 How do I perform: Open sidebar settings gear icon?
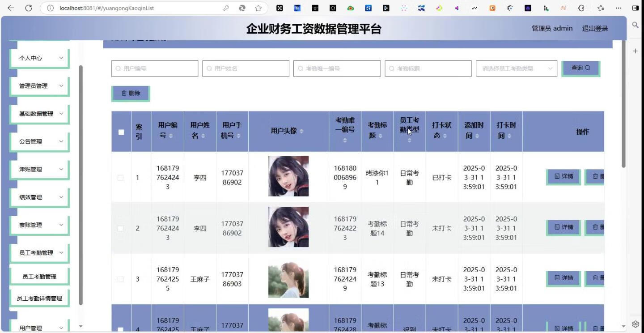[636, 324]
